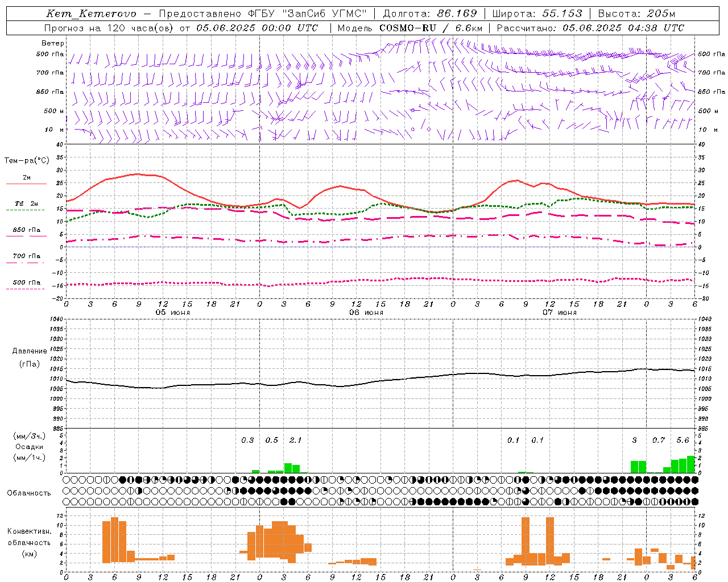Select the forecast start 05.06.2025 00:00 UTC
Screen dimensions: 728x582
click(257, 28)
